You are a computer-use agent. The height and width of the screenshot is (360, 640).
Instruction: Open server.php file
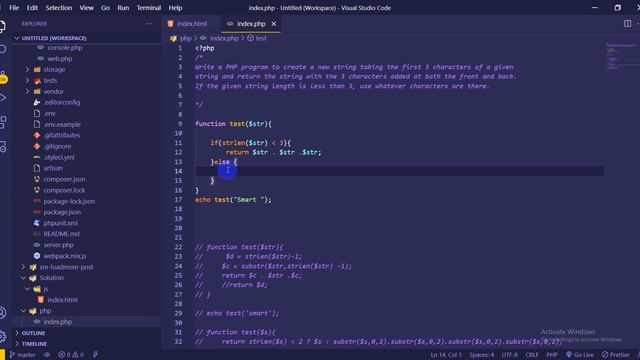(x=58, y=245)
